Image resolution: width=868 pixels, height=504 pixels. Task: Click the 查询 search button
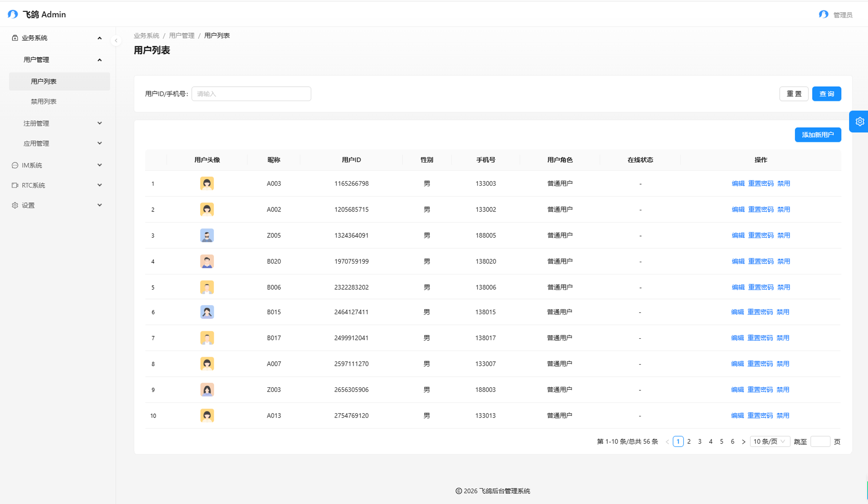click(x=826, y=94)
